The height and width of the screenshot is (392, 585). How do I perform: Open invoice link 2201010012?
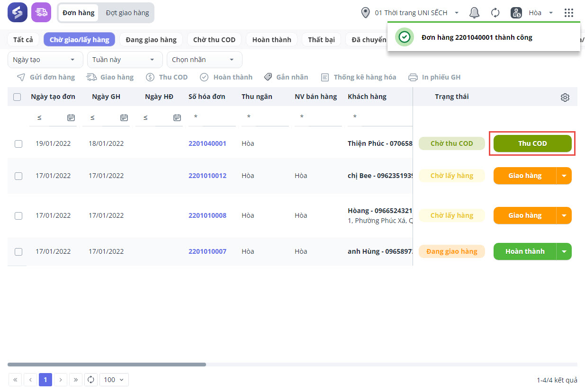tap(207, 176)
